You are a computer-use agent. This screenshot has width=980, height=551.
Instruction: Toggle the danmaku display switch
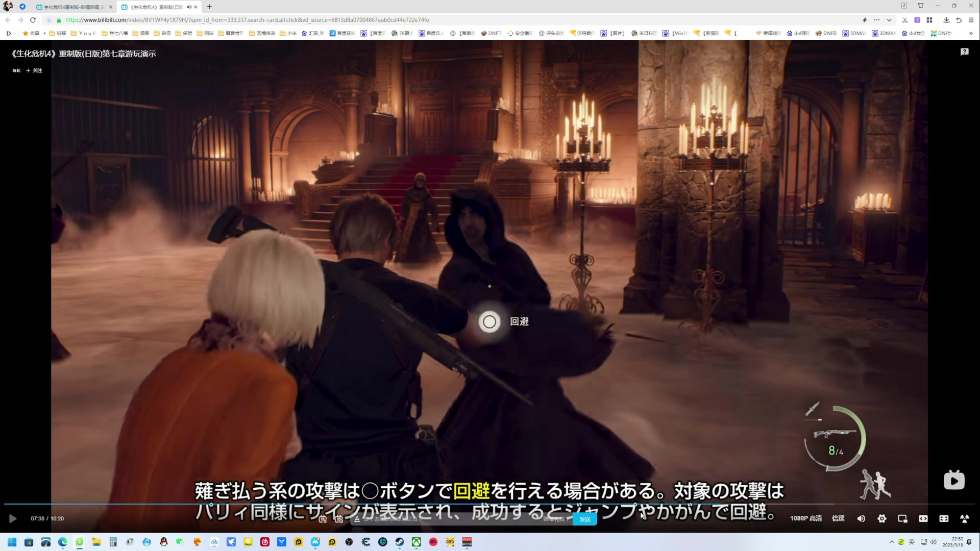point(323,519)
